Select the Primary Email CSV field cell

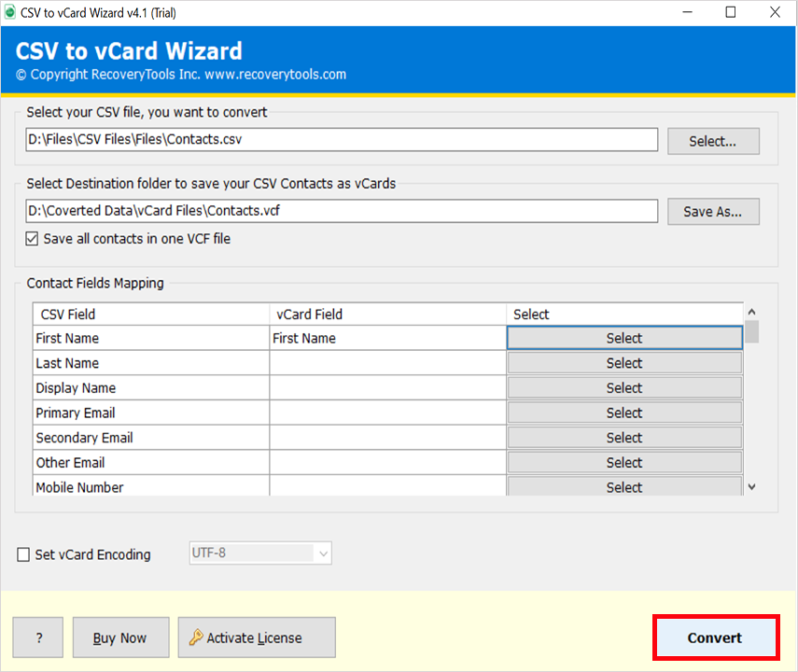[x=151, y=413]
